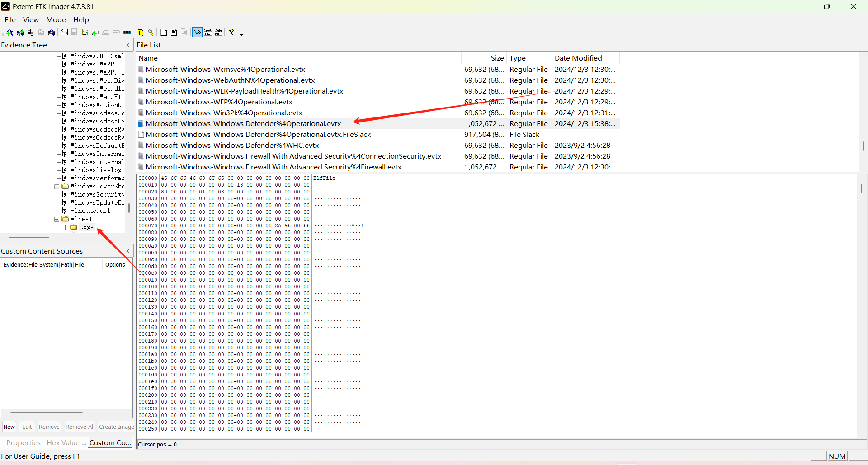Image resolution: width=868 pixels, height=465 pixels.
Task: Click the Add Evidence Item toolbar icon
Action: pos(9,33)
